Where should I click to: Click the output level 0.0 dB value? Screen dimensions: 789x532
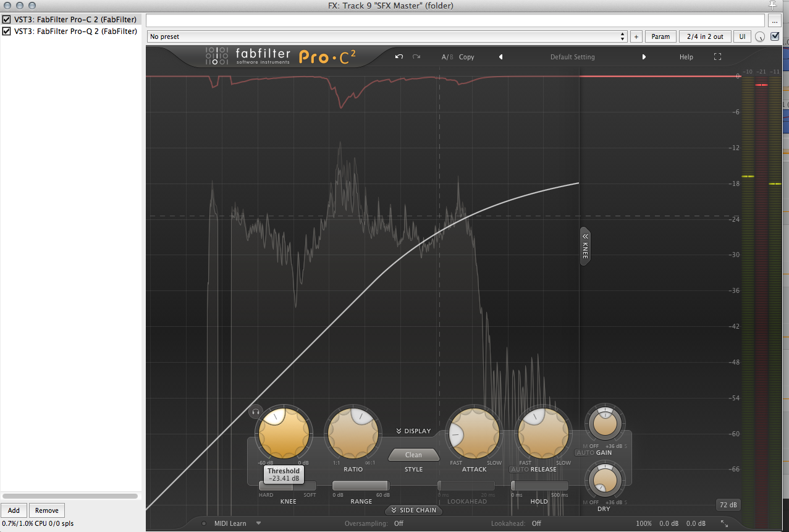coord(696,523)
